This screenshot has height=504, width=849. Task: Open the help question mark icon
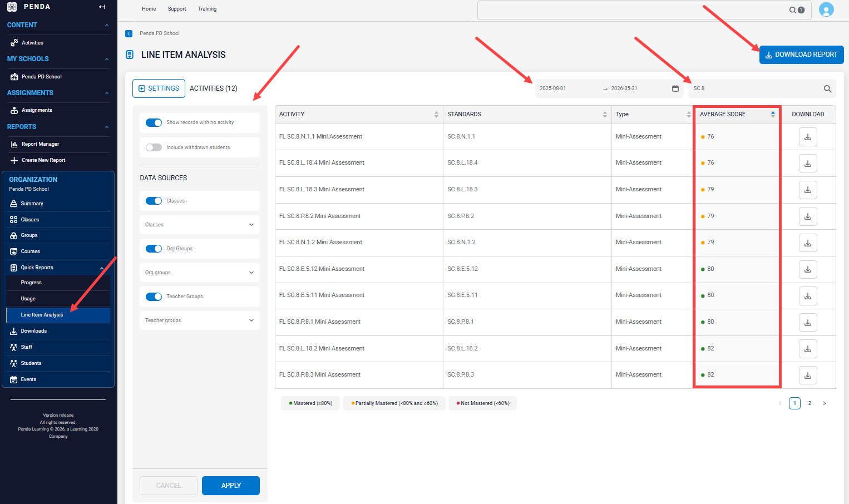[801, 10]
